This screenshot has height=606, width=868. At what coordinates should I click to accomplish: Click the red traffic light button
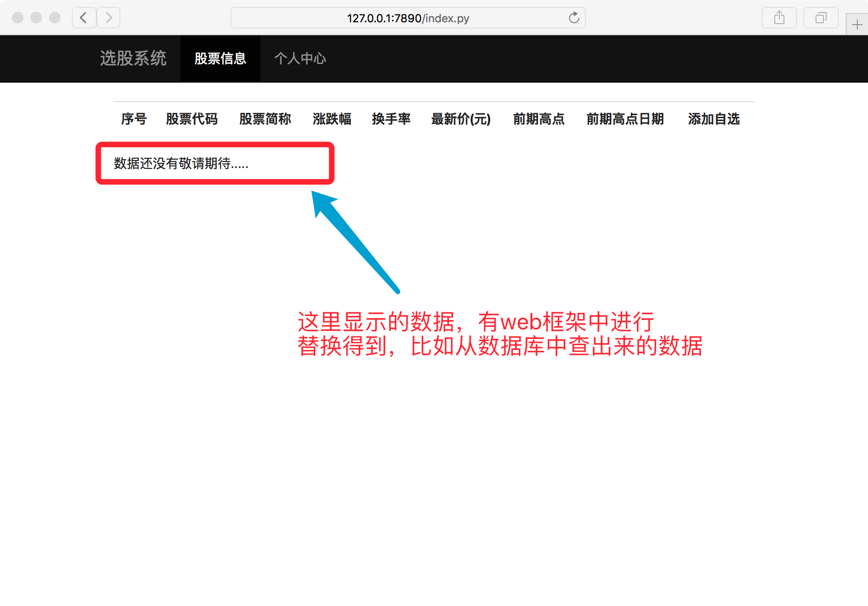pyautogui.click(x=17, y=18)
